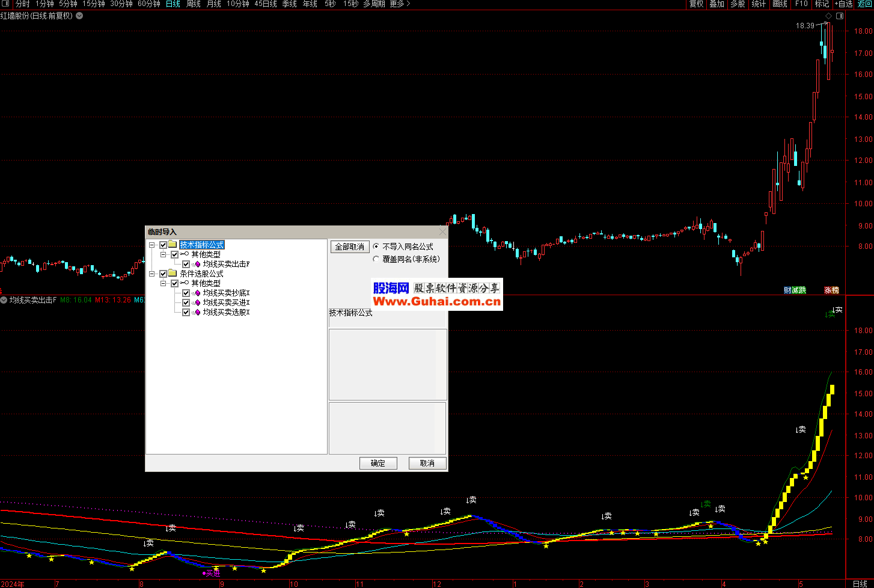Switch to 15分钟 period
This screenshot has width=874, height=588.
pyautogui.click(x=94, y=4)
